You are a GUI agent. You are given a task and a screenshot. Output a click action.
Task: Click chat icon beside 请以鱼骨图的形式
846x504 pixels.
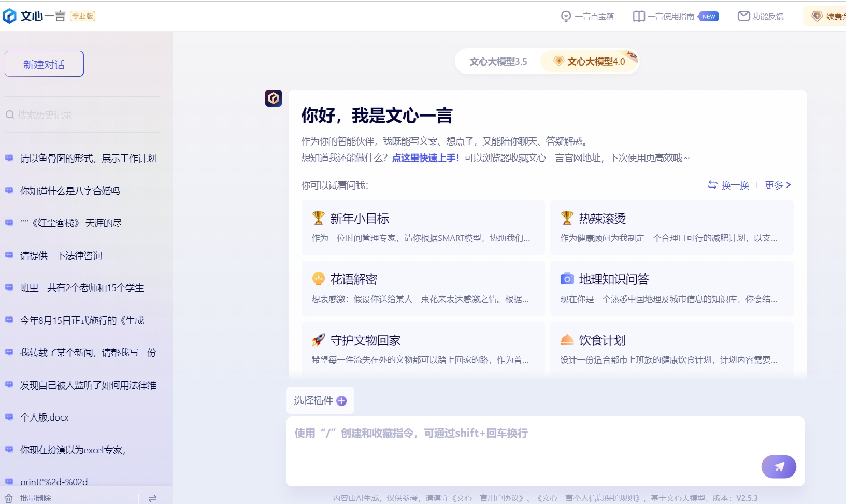[x=9, y=158]
